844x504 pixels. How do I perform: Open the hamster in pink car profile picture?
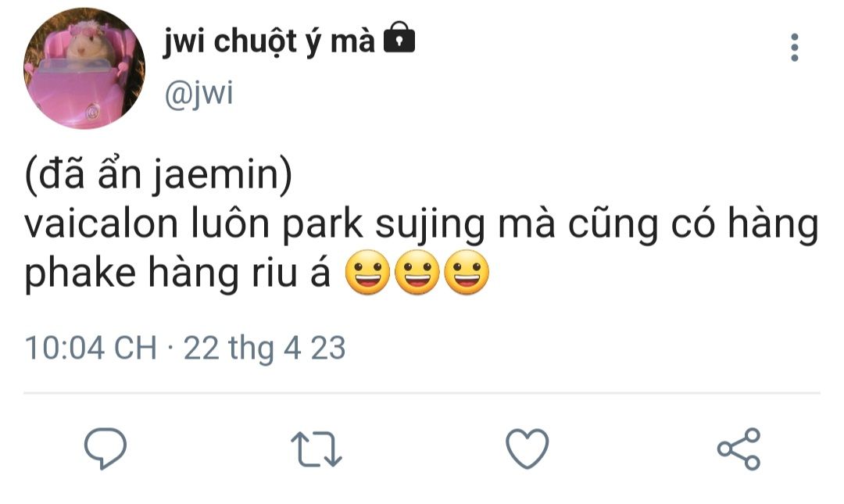(x=84, y=69)
